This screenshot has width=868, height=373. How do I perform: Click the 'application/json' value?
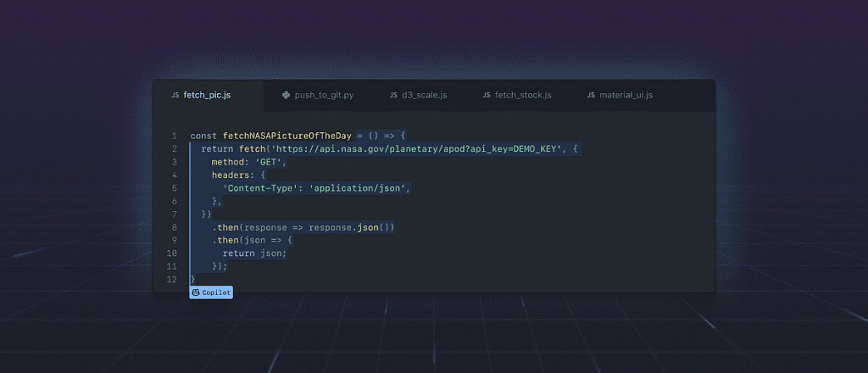358,188
